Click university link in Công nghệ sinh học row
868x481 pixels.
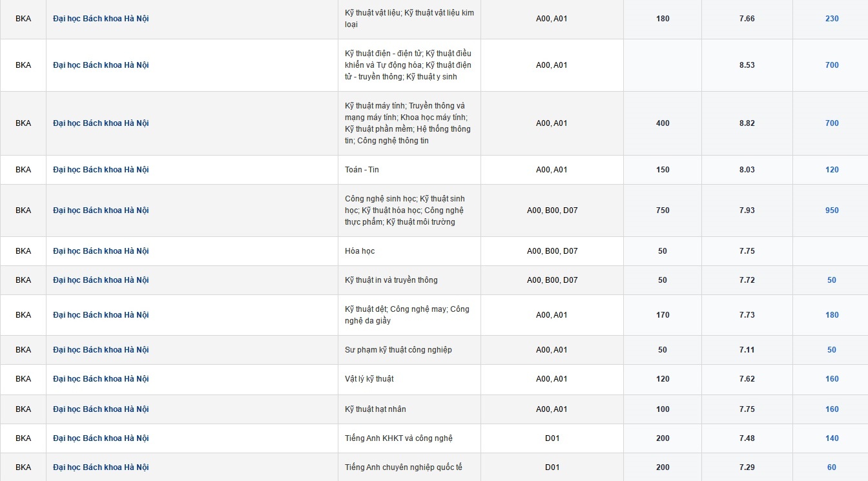(x=101, y=210)
